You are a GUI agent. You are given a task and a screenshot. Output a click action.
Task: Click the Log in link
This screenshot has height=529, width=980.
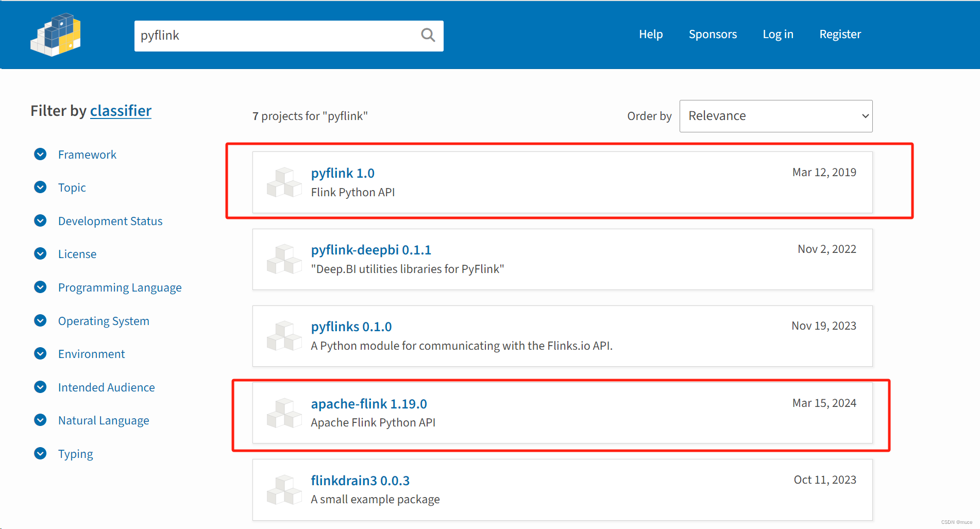[x=778, y=34]
